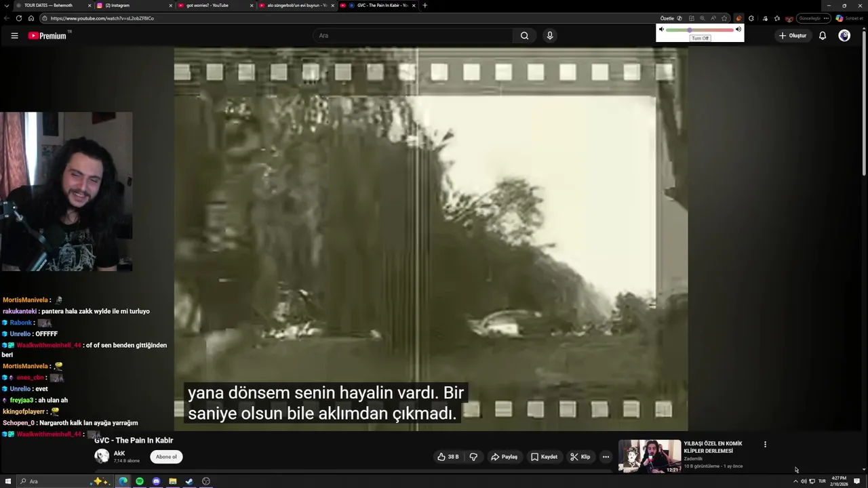Open YouTube notifications bell

823,35
